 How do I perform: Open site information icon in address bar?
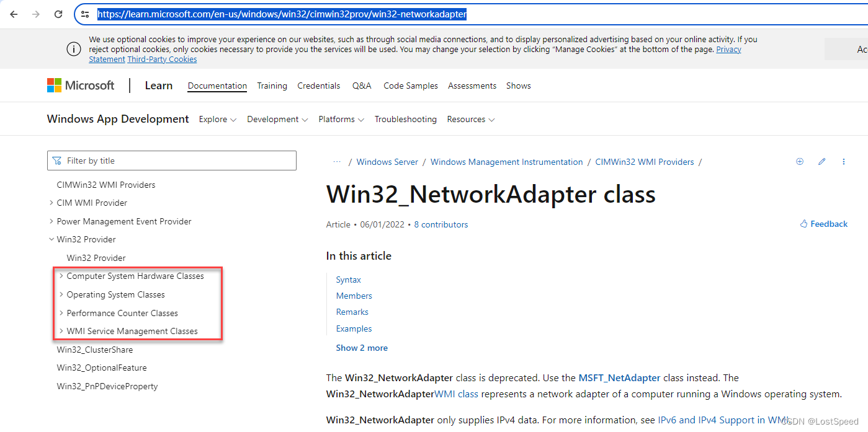pos(85,14)
